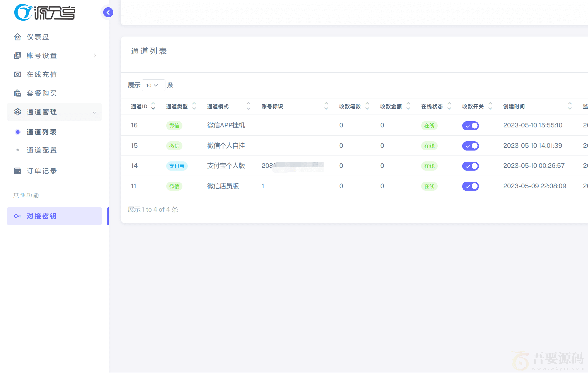The width and height of the screenshot is (588, 373).
Task: Sort table by 通道ID arrows
Action: click(153, 106)
